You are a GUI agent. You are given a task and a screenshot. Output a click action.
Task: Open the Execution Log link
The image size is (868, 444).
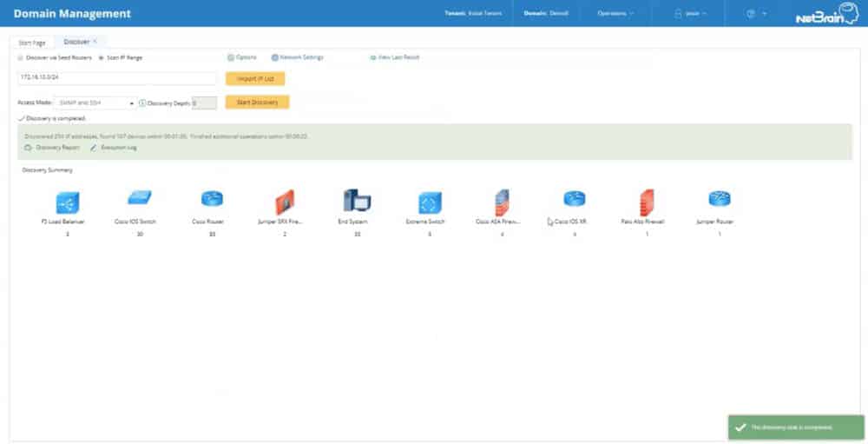118,148
